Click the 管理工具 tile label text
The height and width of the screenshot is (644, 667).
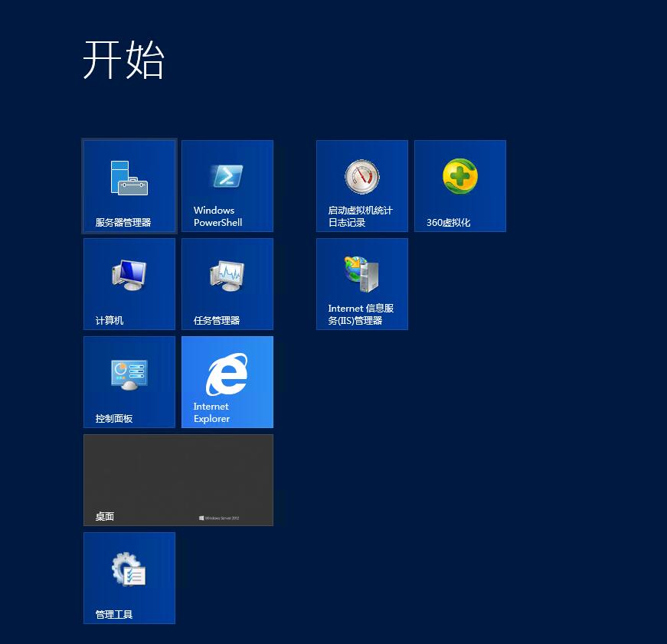114,615
